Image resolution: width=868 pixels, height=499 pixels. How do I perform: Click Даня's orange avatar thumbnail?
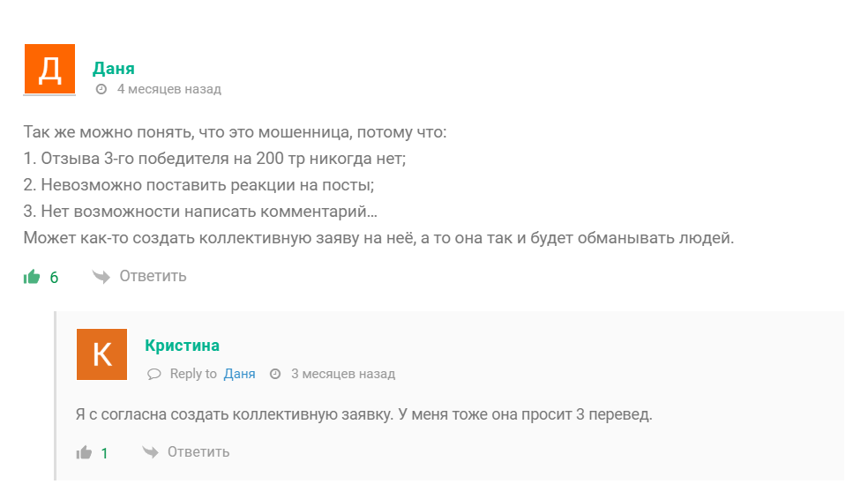(49, 69)
